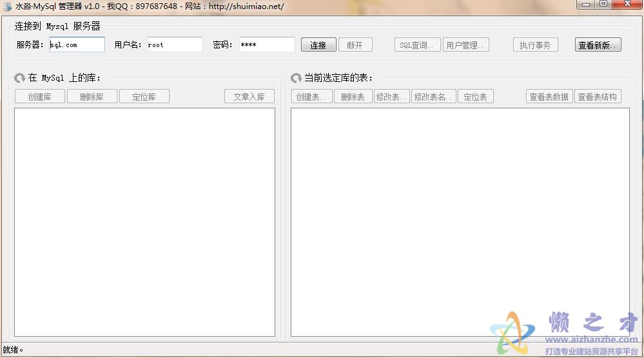Locate a table using 定位表
The image size is (644, 358).
[x=476, y=97]
